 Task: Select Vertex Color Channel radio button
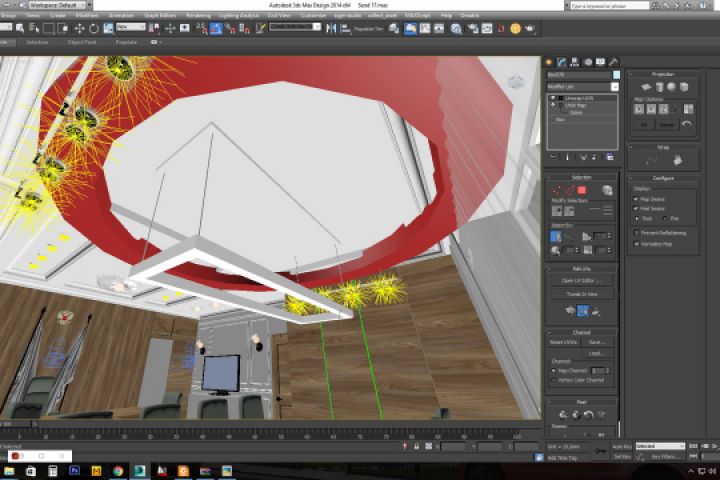coord(553,380)
